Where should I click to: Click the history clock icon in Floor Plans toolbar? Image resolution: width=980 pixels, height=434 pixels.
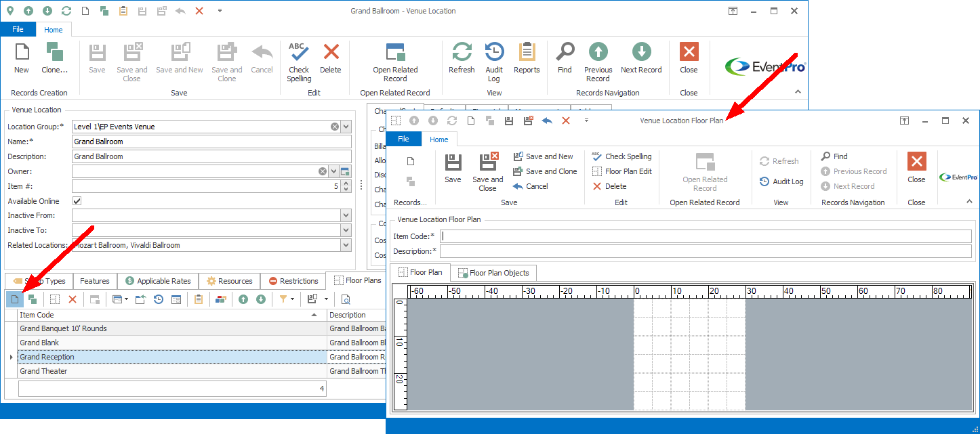158,299
